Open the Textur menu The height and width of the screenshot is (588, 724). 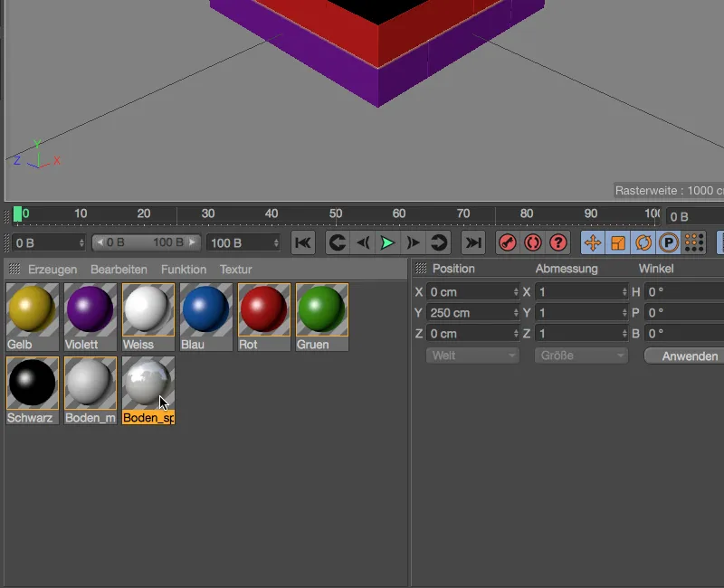[235, 270]
